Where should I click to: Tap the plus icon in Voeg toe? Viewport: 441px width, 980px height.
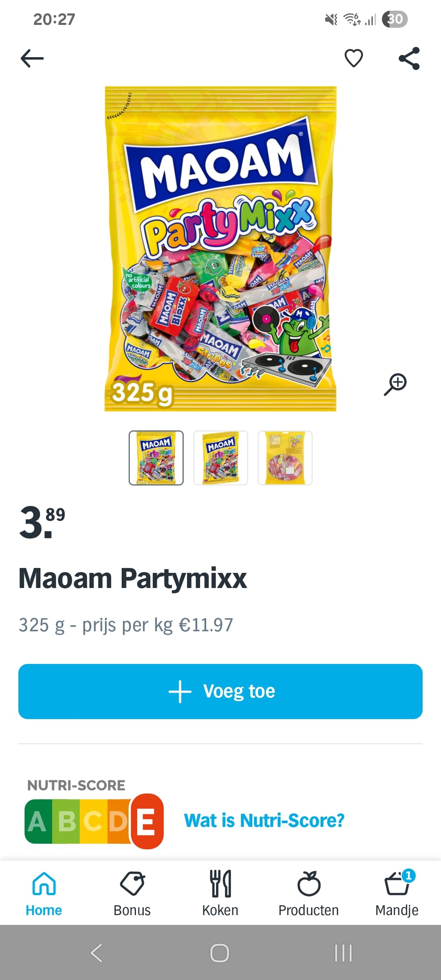(180, 691)
